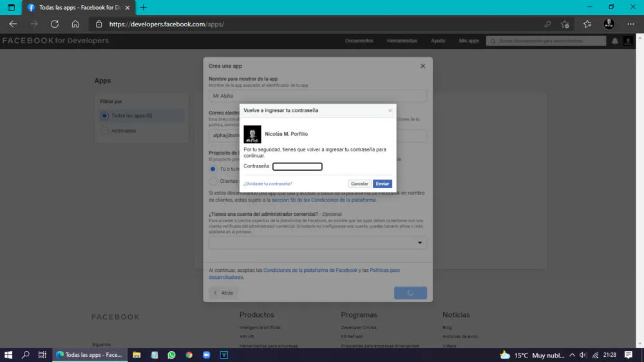The width and height of the screenshot is (644, 362).
Task: Click the notifications bell icon
Action: click(x=614, y=41)
